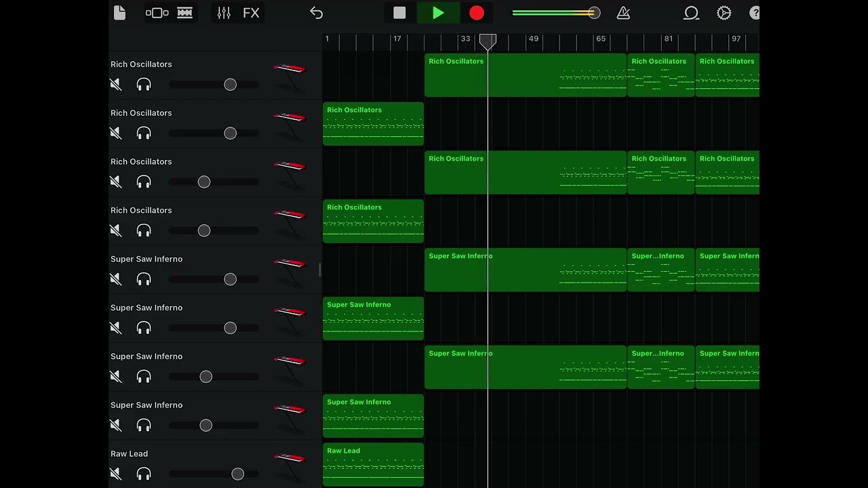Select second Rich Oscillators track keyboard icon
This screenshot has width=868, height=488.
tap(291, 125)
